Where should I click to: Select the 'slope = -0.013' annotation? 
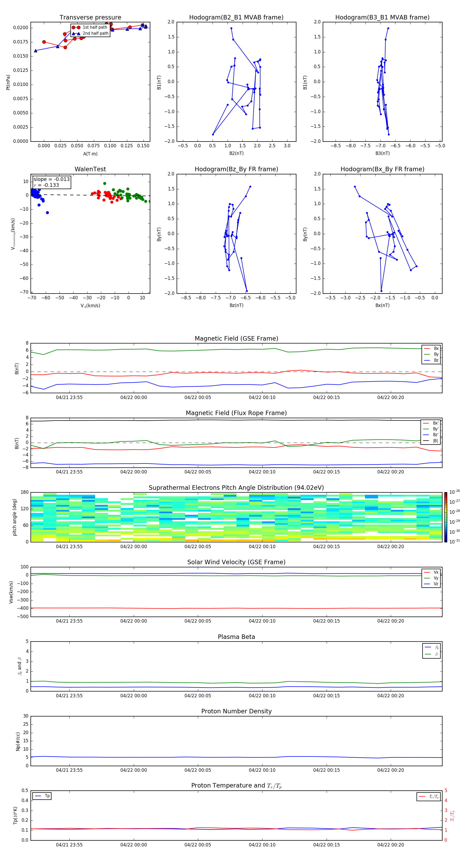pos(52,179)
